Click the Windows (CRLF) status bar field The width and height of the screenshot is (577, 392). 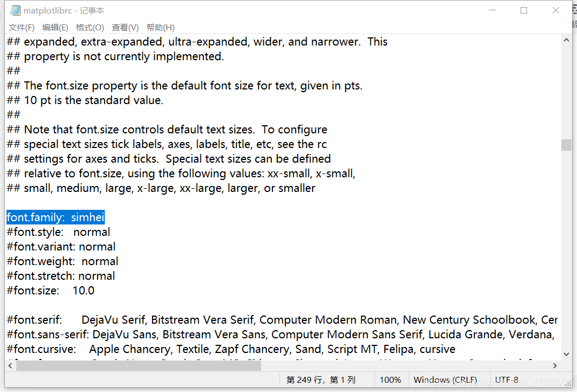coord(445,380)
